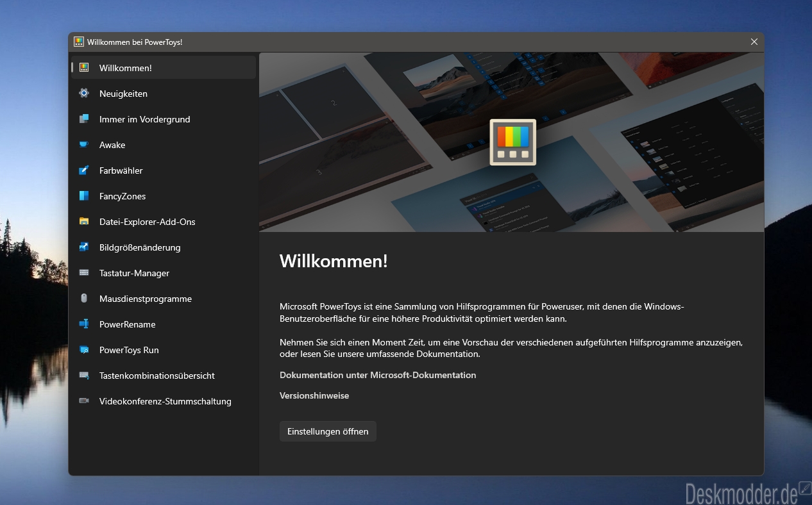
Task: Show the Farbwähler page
Action: (164, 170)
